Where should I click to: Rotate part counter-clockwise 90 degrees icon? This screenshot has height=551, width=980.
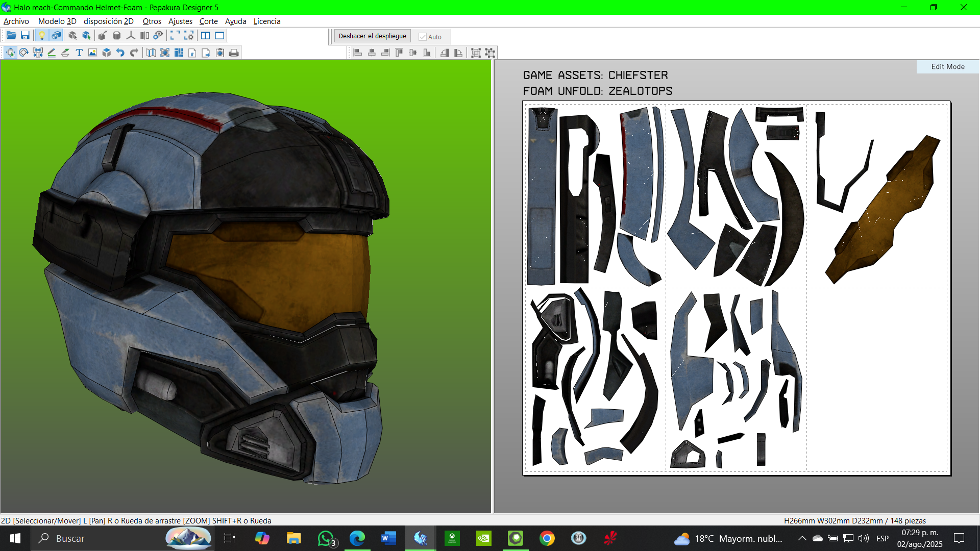click(445, 53)
